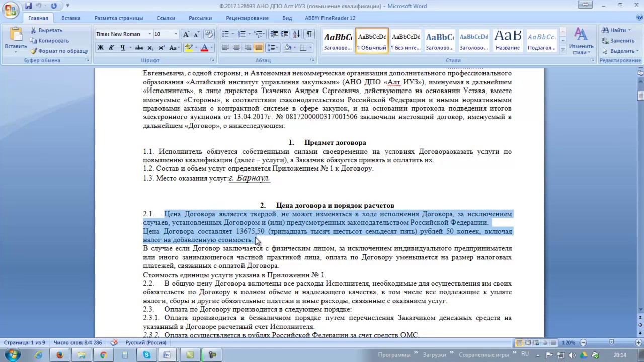
Task: Open line spacing dropdown
Action: point(273,48)
